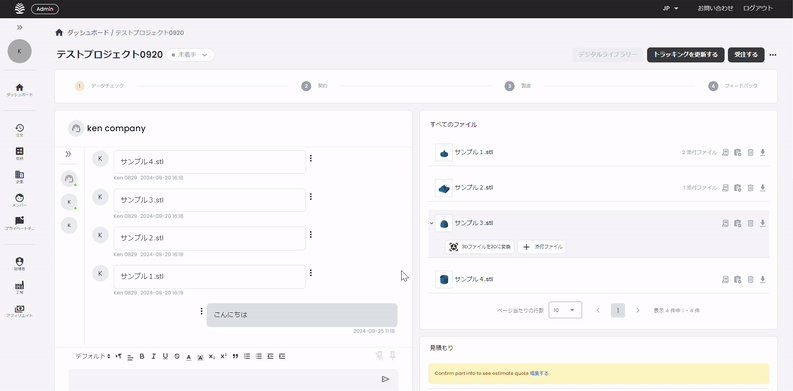Open the text alignment dropdown
This screenshot has width=793, height=391.
point(130,357)
